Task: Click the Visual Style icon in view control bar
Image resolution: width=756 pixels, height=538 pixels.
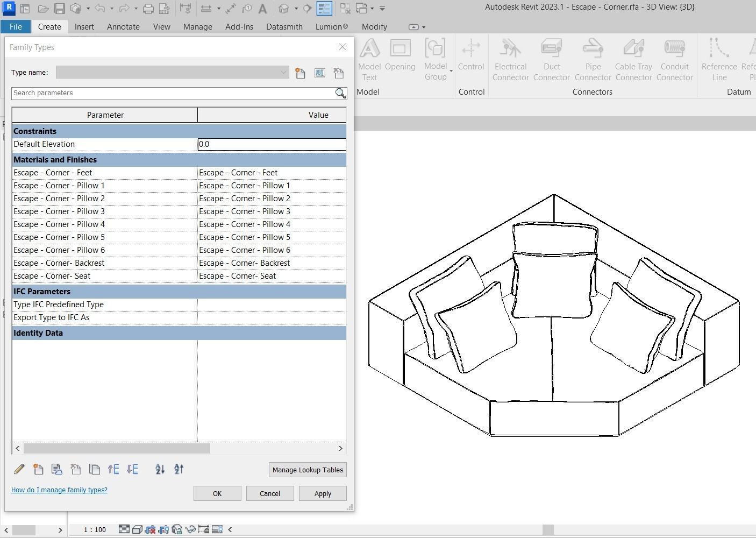Action: [x=137, y=529]
